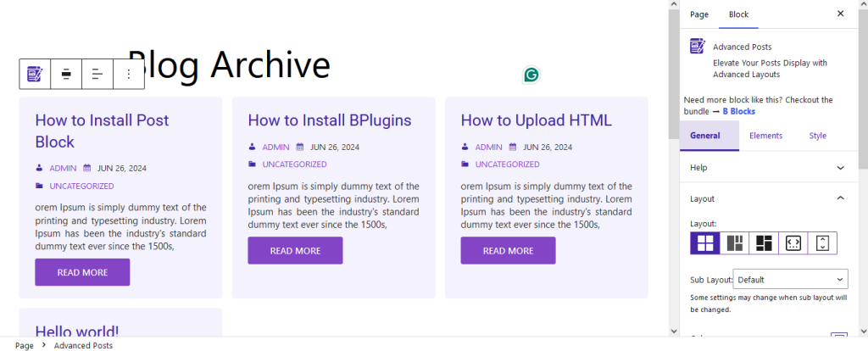This screenshot has width=868, height=351.
Task: Click READ MORE under How to Install BPlugins
Action: tap(295, 251)
